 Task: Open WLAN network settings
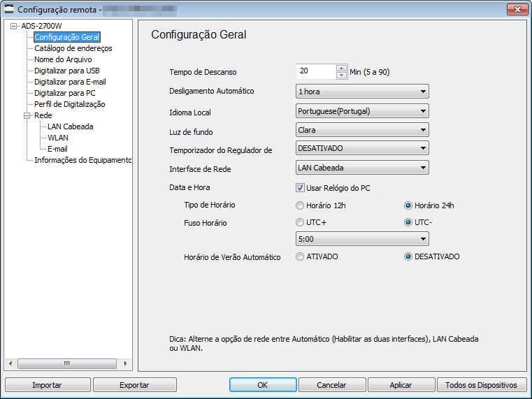click(x=58, y=138)
